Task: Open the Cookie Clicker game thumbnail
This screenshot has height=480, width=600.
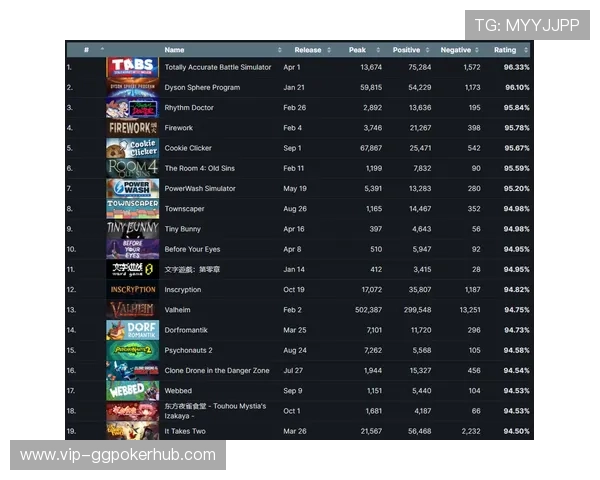Action: [132, 148]
